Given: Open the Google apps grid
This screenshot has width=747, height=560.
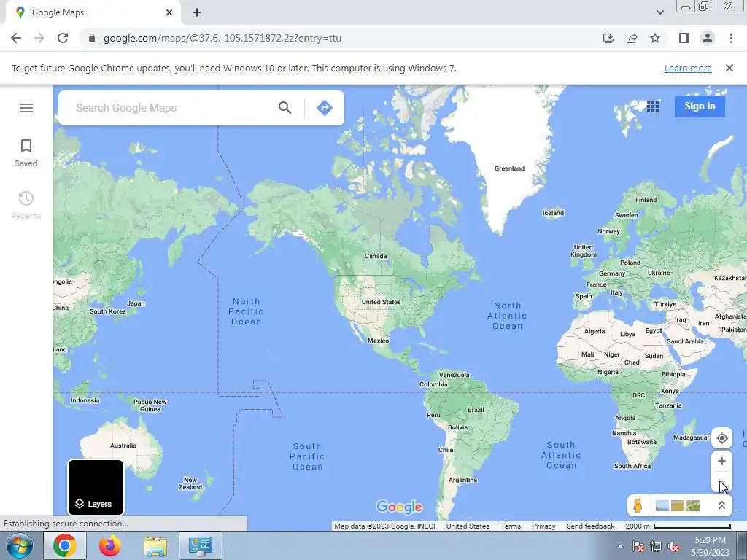Looking at the screenshot, I should tap(653, 106).
